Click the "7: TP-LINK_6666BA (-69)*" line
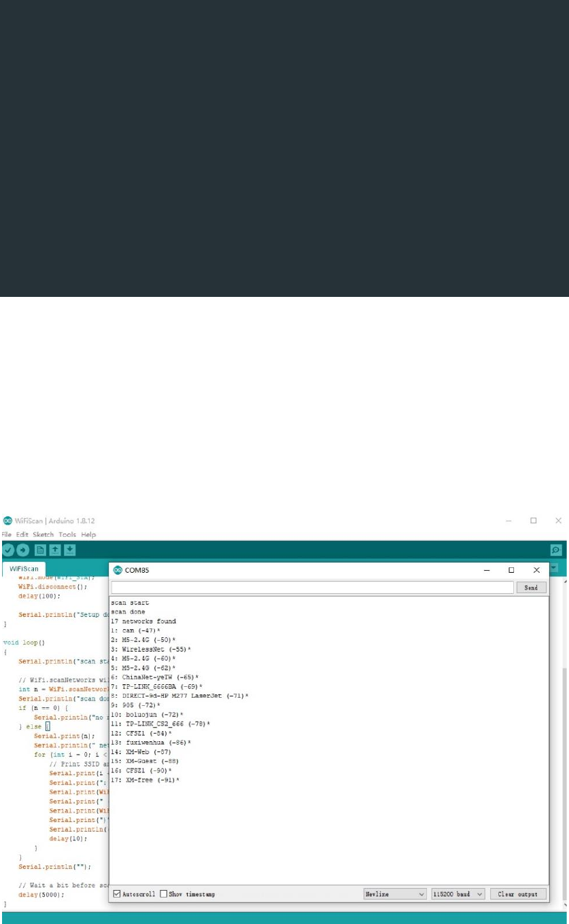Screen dimensions: 569x924 (x=157, y=687)
